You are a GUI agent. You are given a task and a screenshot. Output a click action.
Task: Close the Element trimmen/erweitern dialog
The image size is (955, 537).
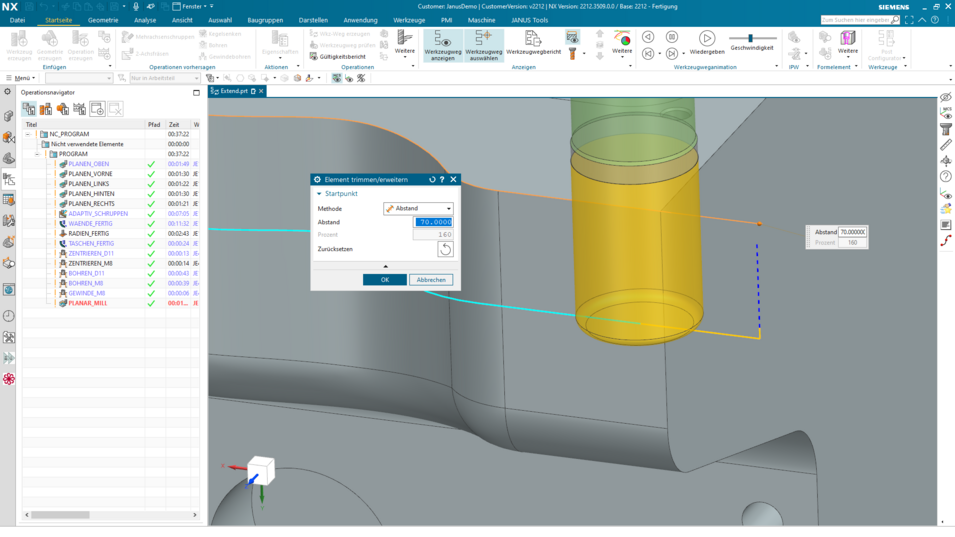pyautogui.click(x=453, y=180)
